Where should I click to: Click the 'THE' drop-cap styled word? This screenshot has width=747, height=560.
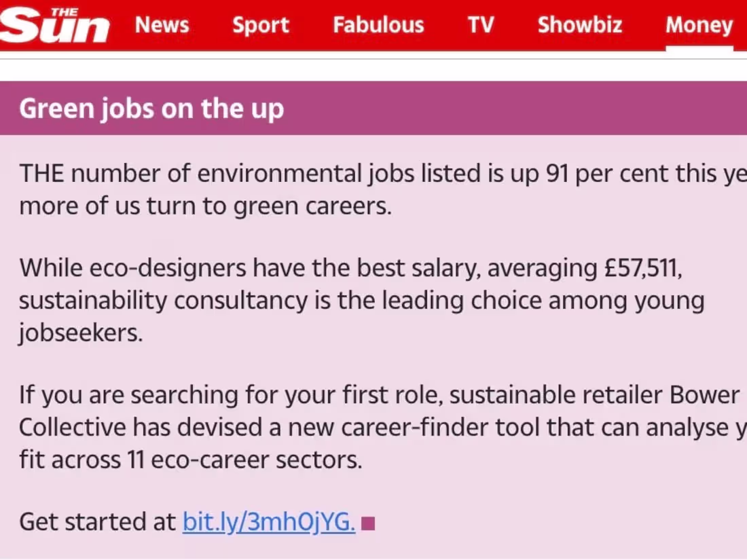coord(41,173)
